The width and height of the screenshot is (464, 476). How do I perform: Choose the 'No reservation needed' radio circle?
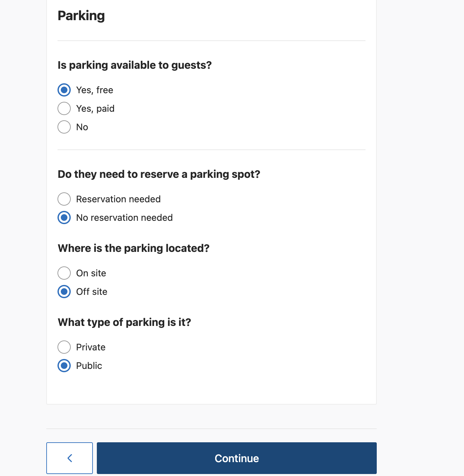(x=64, y=218)
